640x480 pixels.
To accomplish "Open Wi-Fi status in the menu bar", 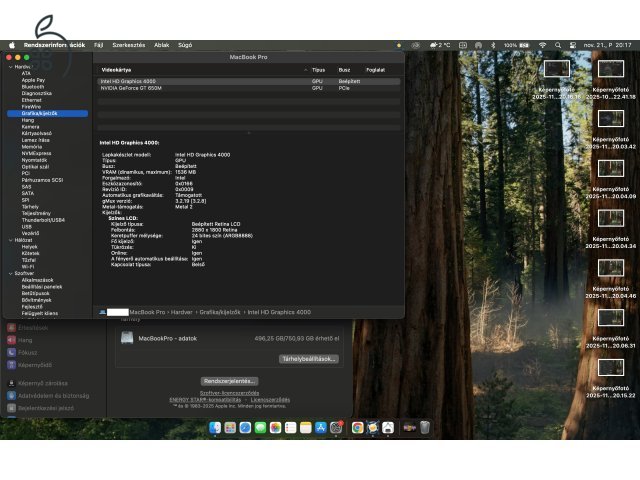I will (542, 45).
